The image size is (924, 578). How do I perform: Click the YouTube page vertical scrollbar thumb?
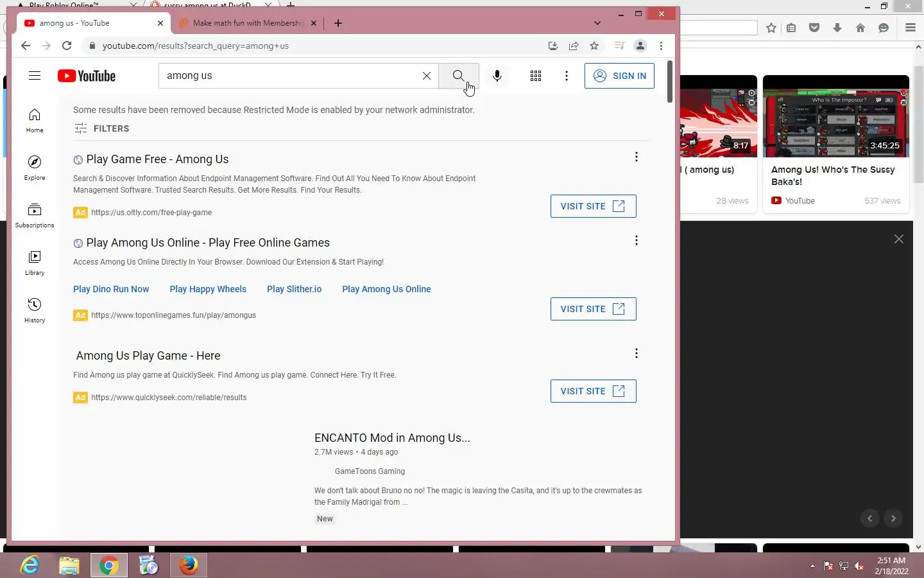tap(670, 82)
